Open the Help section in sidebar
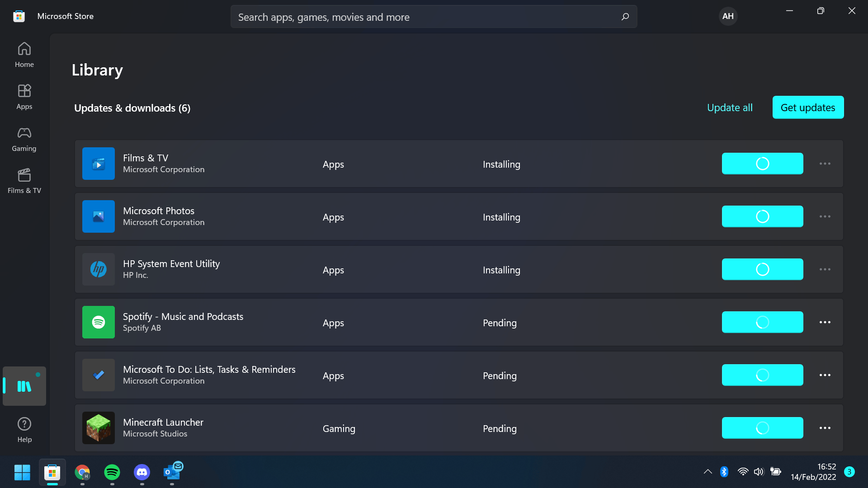This screenshot has height=488, width=868. pyautogui.click(x=24, y=430)
